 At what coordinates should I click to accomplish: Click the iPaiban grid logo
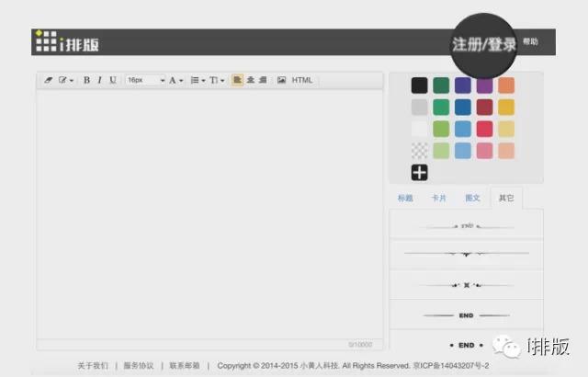click(x=67, y=41)
